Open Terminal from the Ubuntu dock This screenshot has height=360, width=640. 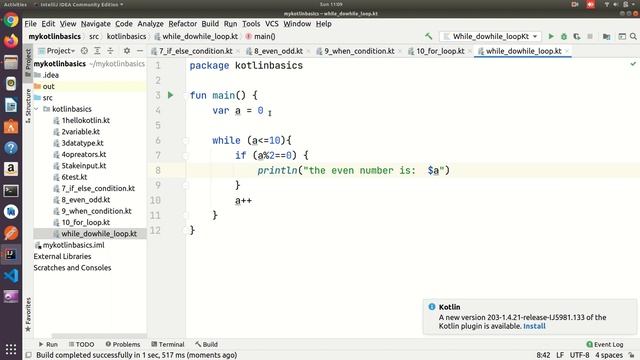[x=11, y=191]
